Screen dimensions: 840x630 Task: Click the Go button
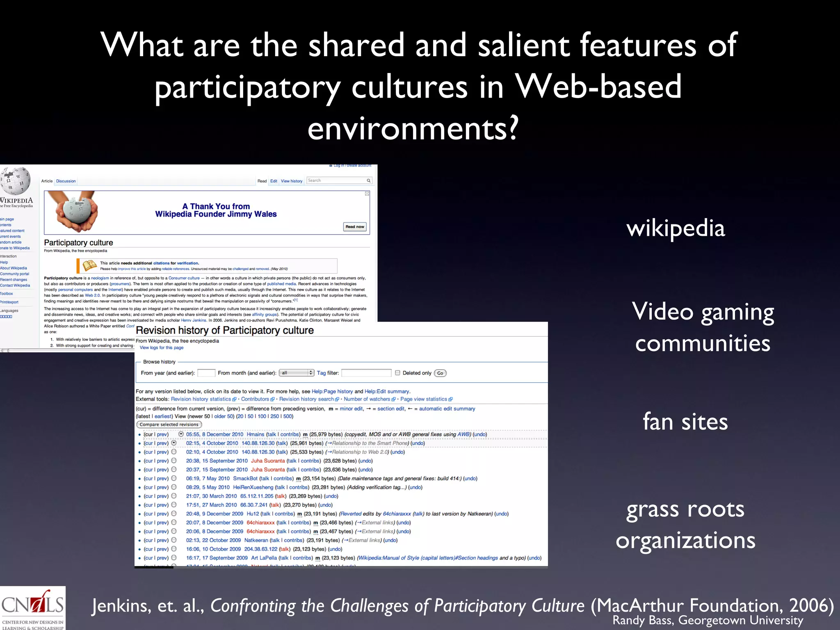click(440, 373)
